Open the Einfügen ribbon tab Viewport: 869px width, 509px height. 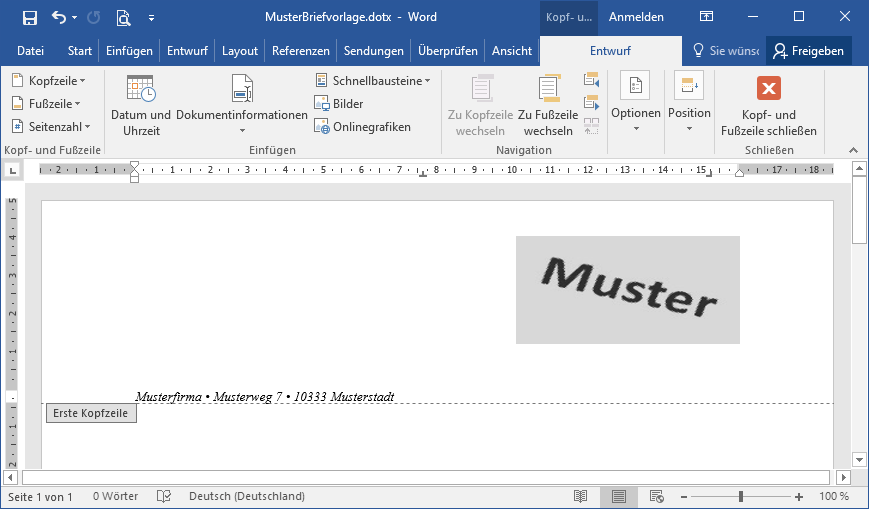(129, 51)
